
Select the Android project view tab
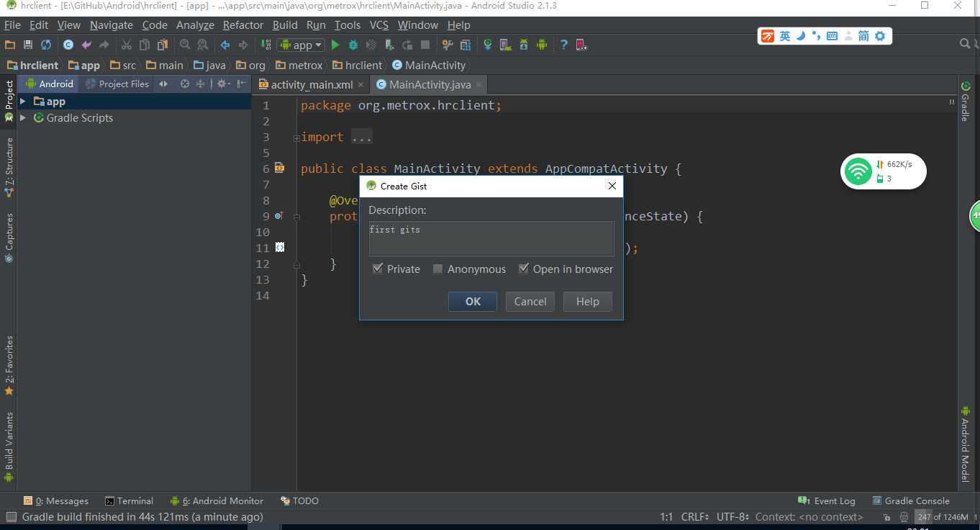[x=50, y=84]
